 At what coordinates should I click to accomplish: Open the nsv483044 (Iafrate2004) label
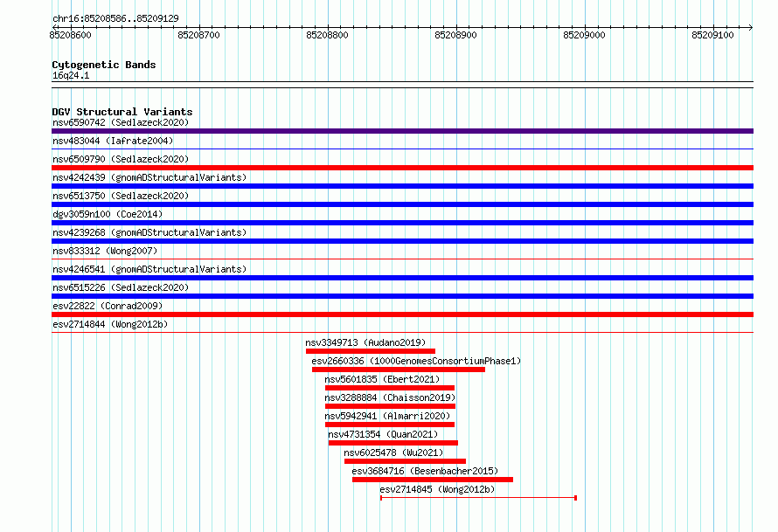click(113, 141)
